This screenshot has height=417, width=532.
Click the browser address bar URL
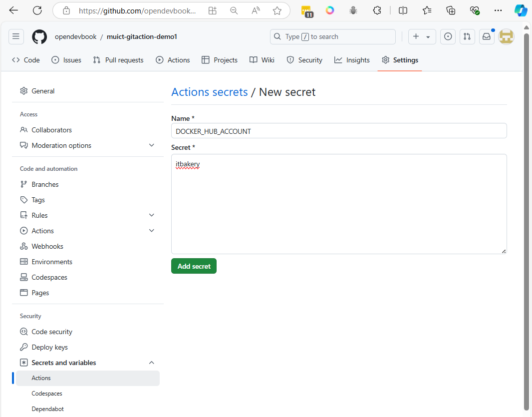click(137, 10)
